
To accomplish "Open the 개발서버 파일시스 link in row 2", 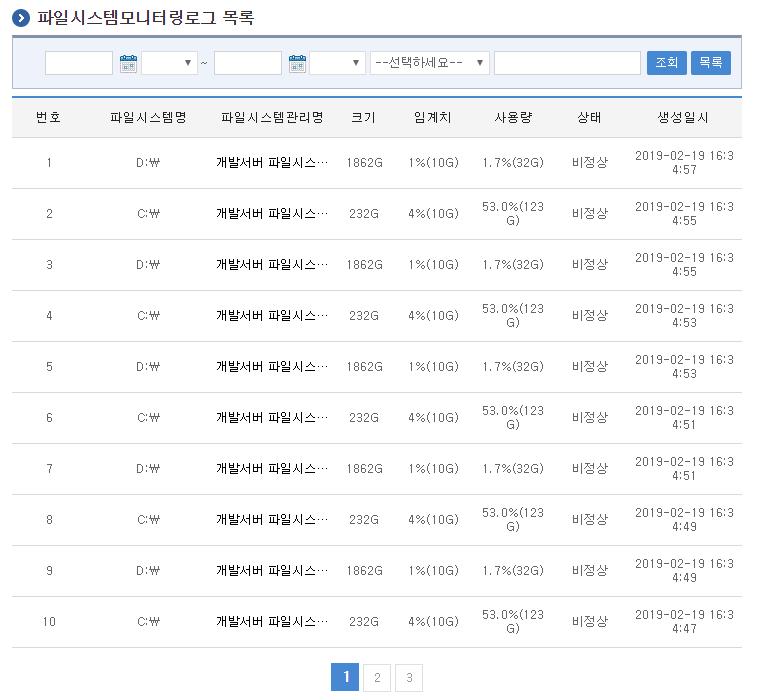I will [x=272, y=214].
